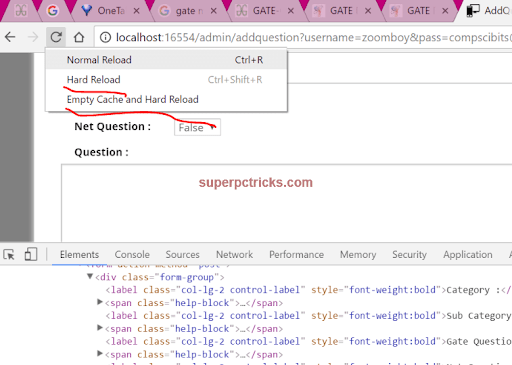This screenshot has height=365, width=512.
Task: Collapse the div form-group node
Action: pyautogui.click(x=90, y=276)
